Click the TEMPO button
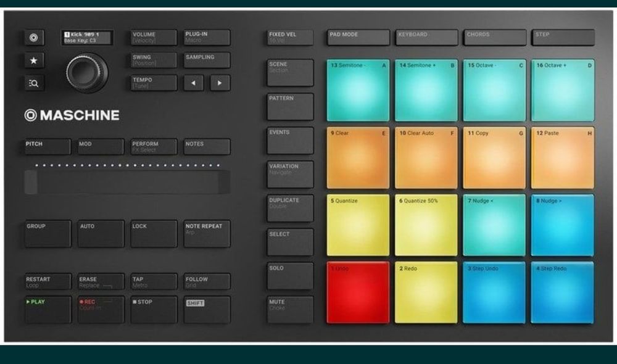Viewport: 617px width, 364px height. [154, 83]
